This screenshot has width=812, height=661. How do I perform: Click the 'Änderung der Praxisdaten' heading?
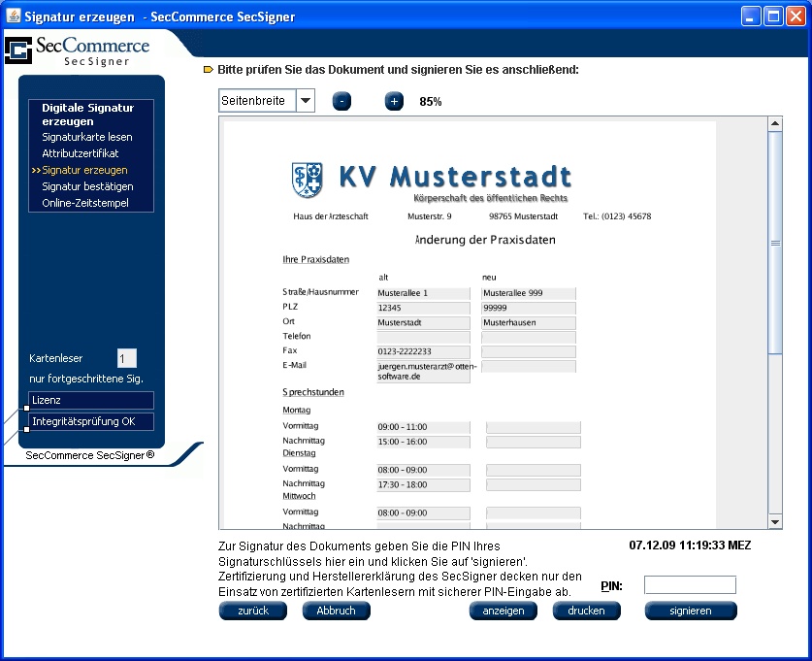pos(485,240)
